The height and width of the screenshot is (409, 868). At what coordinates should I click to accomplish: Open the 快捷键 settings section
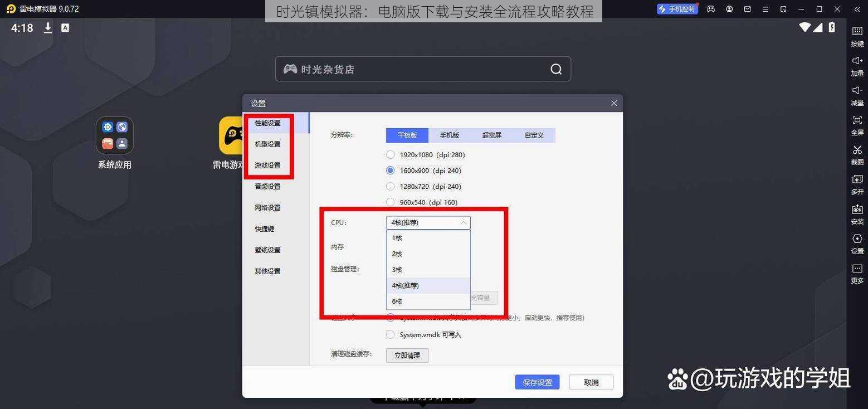pos(276,229)
